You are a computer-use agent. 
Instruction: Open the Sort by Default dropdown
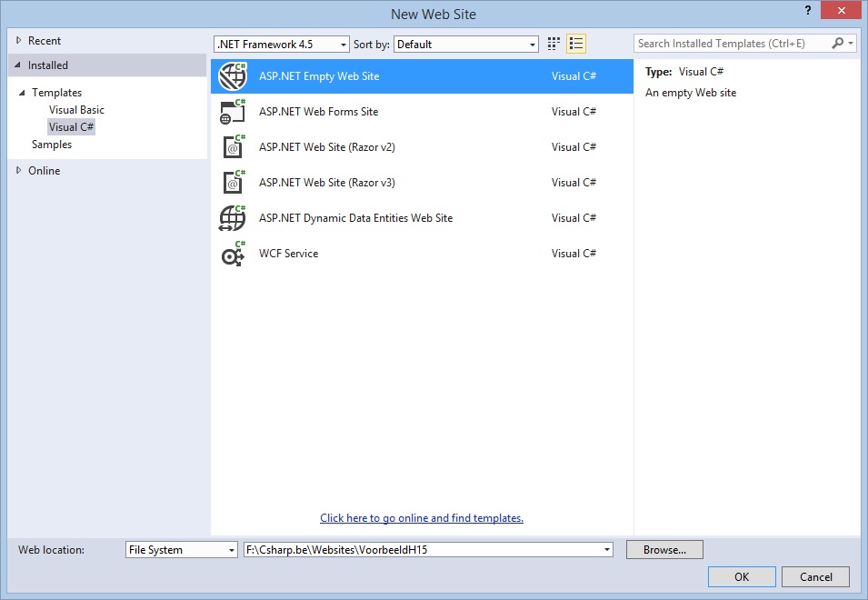point(466,45)
